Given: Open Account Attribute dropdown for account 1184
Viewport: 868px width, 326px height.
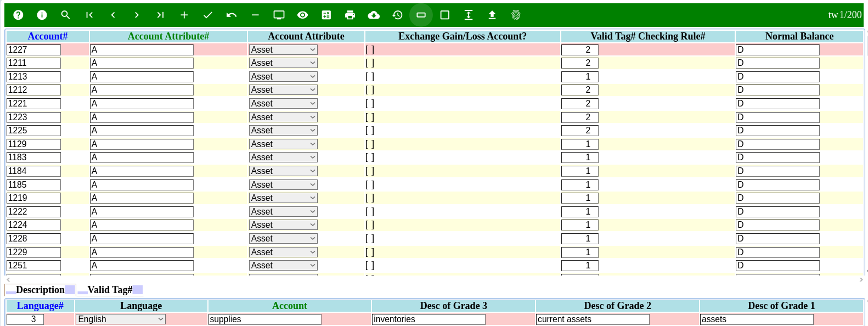Looking at the screenshot, I should point(283,171).
